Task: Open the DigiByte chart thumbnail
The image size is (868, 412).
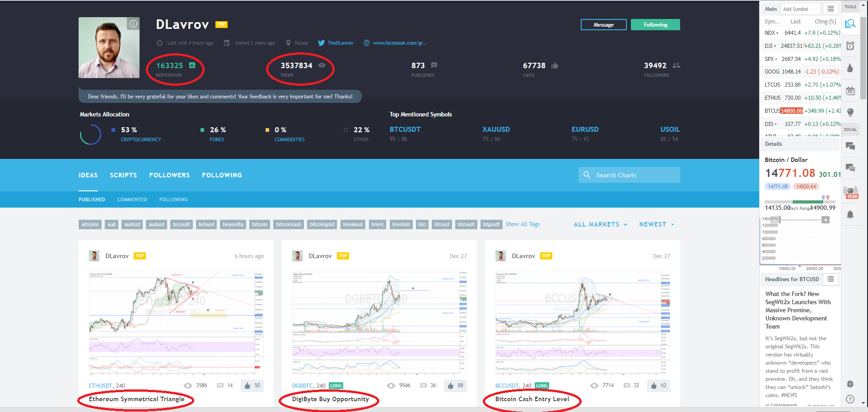Action: [x=379, y=324]
